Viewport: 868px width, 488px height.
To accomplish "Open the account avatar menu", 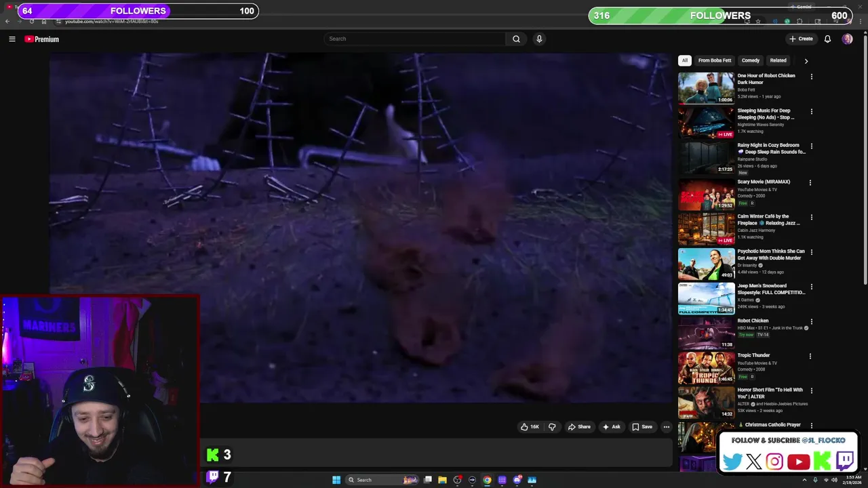I will pos(847,39).
